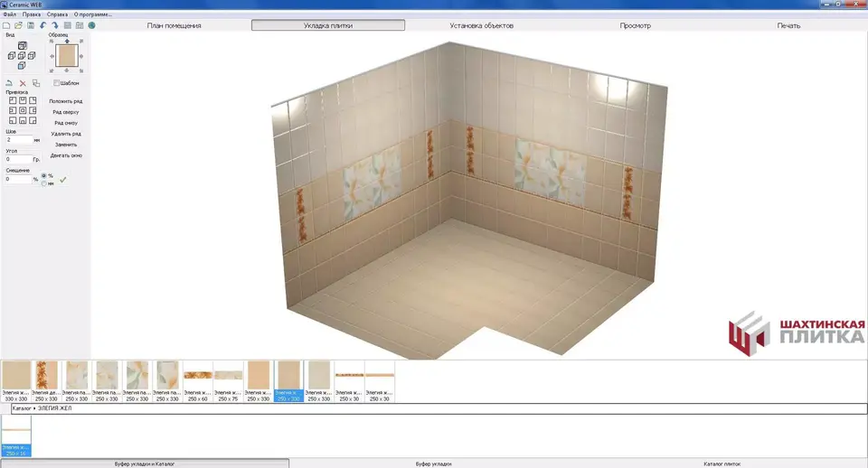
Task: Select the middle cube view icon
Action: [x=22, y=56]
